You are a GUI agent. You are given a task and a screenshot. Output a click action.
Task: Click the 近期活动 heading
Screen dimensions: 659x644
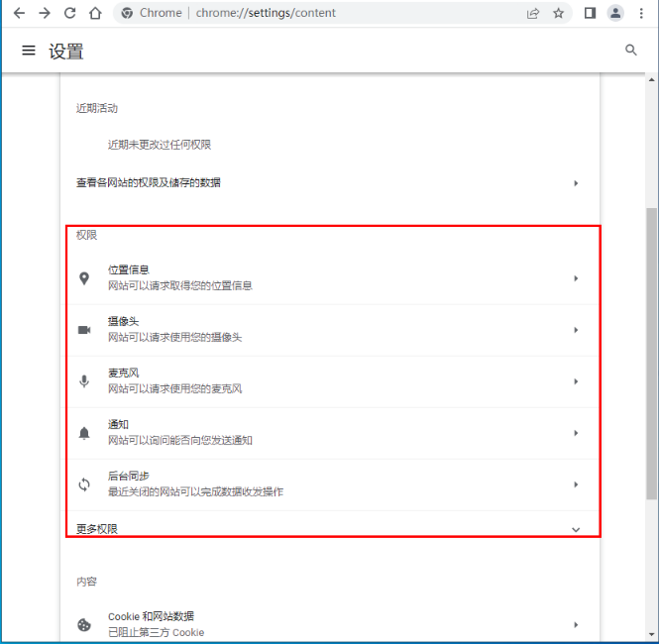pos(97,108)
